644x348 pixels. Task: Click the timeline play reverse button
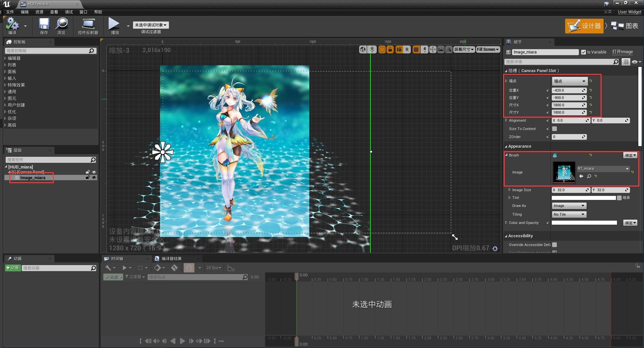[x=173, y=341]
